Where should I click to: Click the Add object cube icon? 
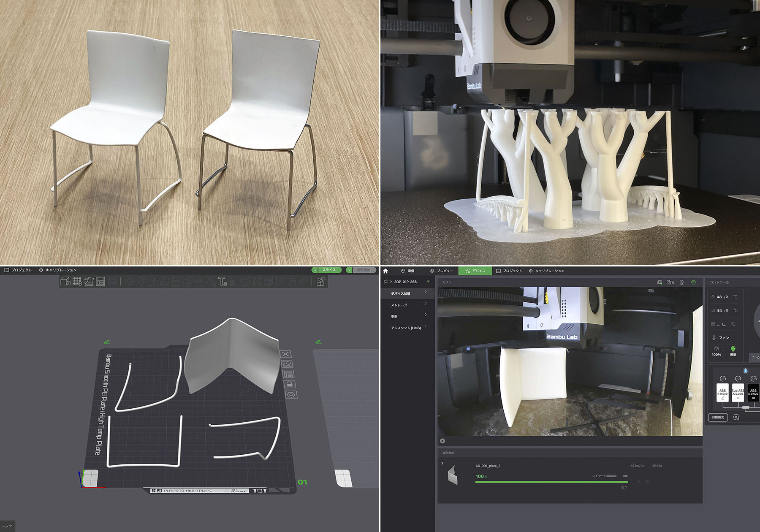pyautogui.click(x=65, y=282)
